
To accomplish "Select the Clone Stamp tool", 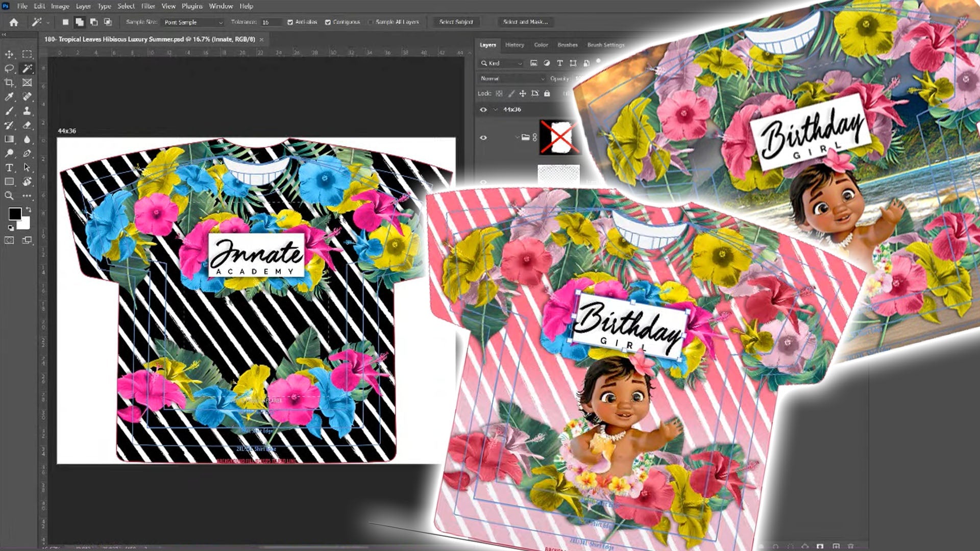I will tap(28, 110).
